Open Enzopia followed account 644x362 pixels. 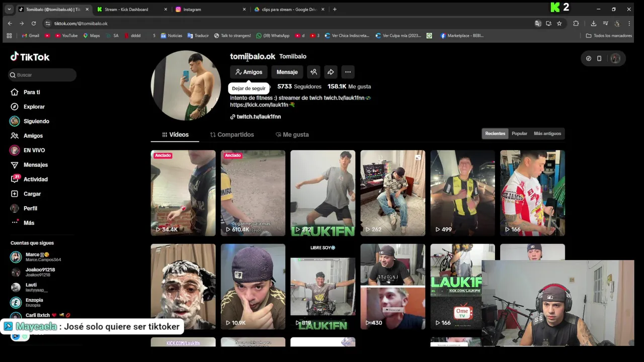(35, 302)
